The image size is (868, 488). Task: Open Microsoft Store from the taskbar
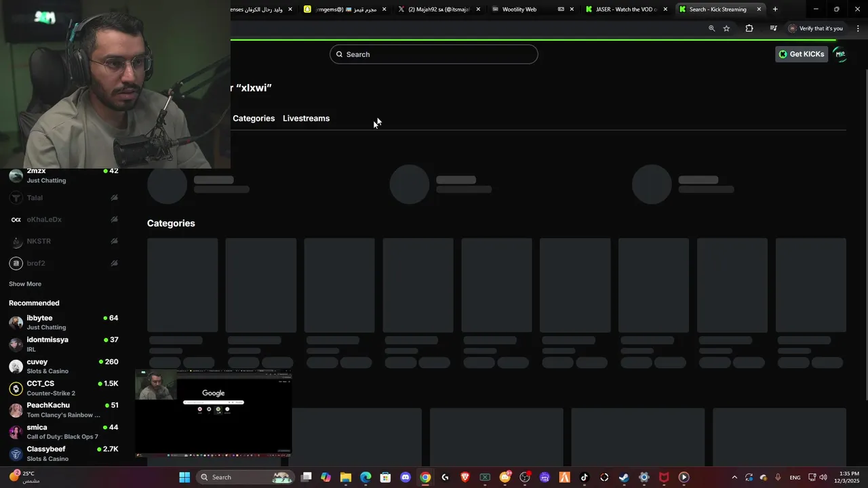click(385, 477)
